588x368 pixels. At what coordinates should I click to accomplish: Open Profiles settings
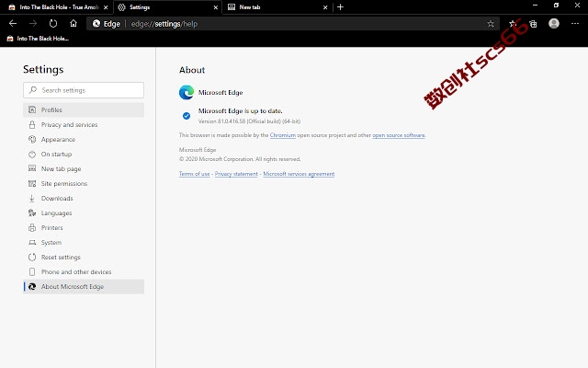point(84,109)
